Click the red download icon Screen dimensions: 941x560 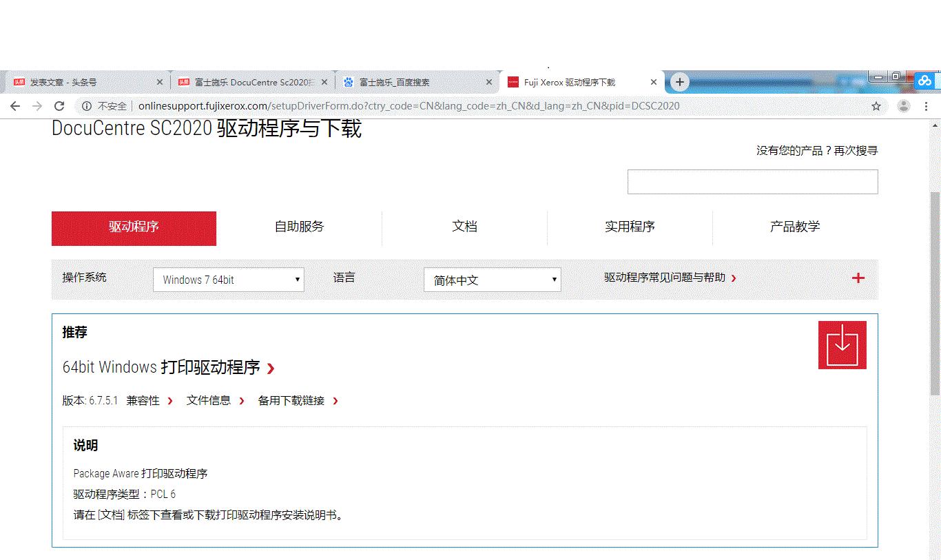point(842,344)
